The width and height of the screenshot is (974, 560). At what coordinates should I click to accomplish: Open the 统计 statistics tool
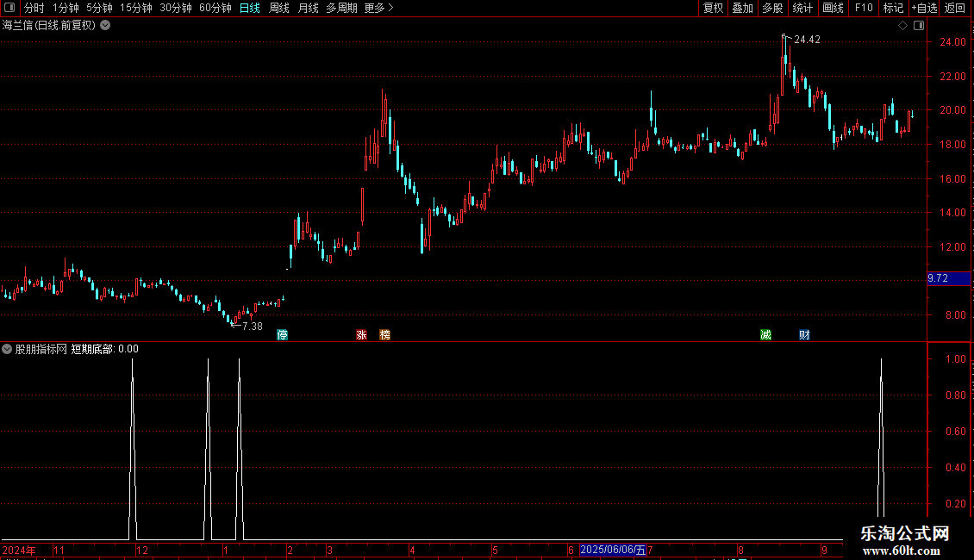click(802, 8)
